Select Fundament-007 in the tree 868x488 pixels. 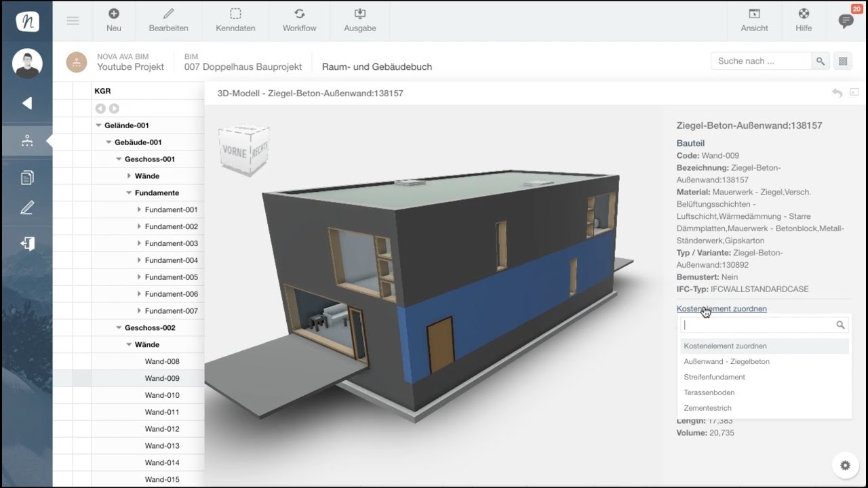click(172, 311)
